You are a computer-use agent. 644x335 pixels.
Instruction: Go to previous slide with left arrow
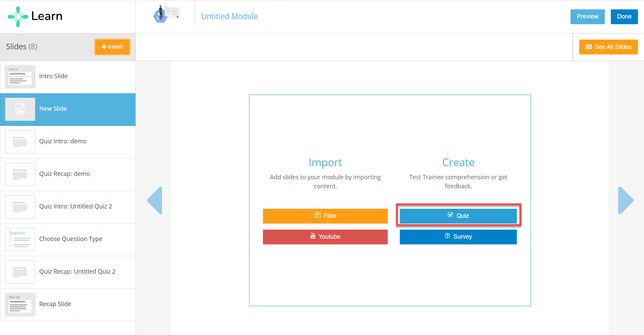[155, 200]
